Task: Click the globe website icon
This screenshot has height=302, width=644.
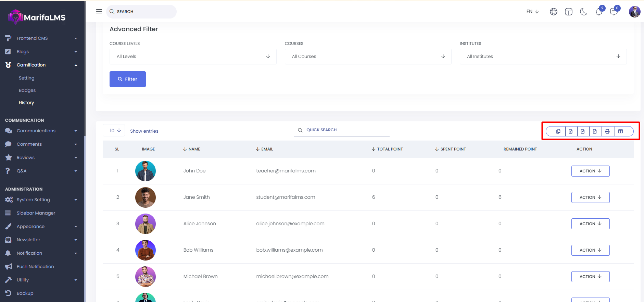Action: click(553, 12)
